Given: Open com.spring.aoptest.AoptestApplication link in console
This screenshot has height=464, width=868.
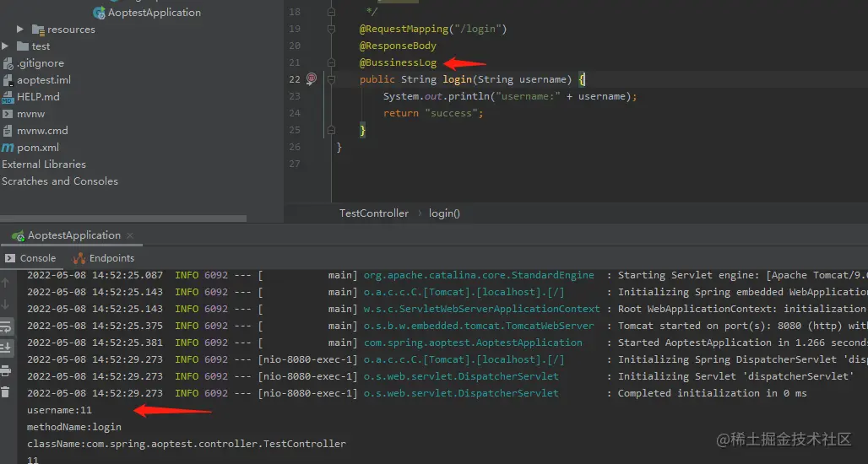Looking at the screenshot, I should [x=473, y=343].
